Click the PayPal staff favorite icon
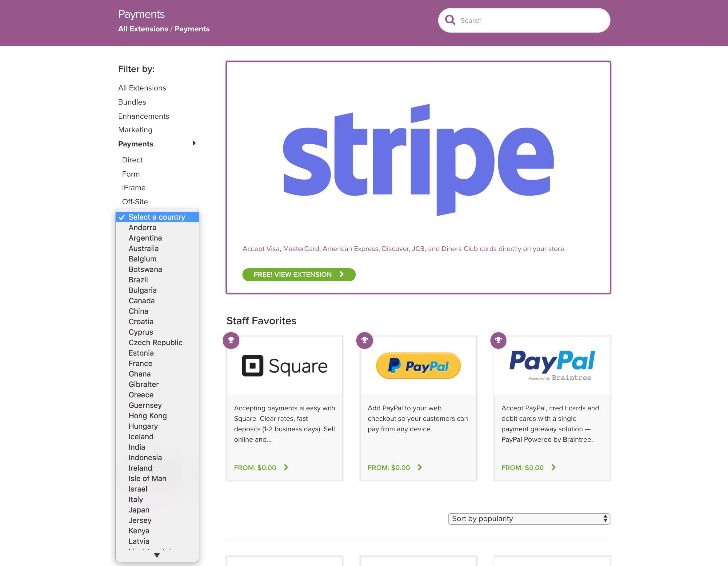Image resolution: width=728 pixels, height=566 pixels. click(x=364, y=340)
